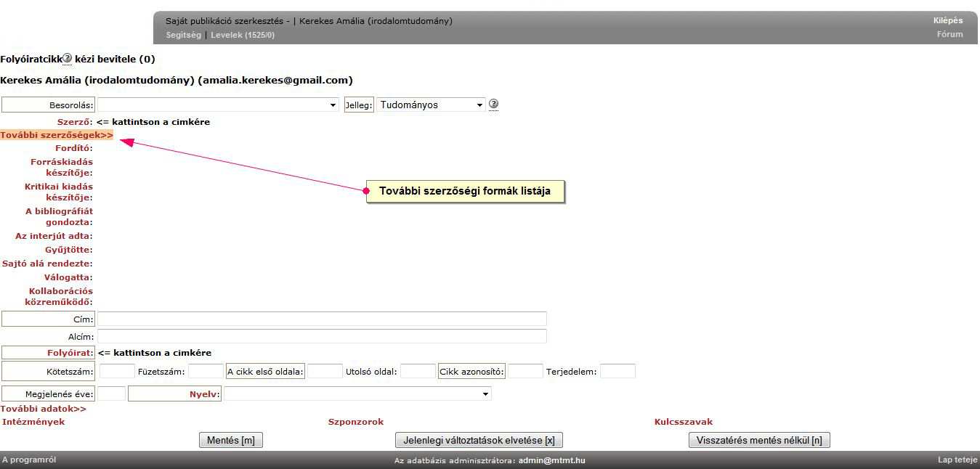Click A bibliográfiát gondozta label

click(x=60, y=216)
